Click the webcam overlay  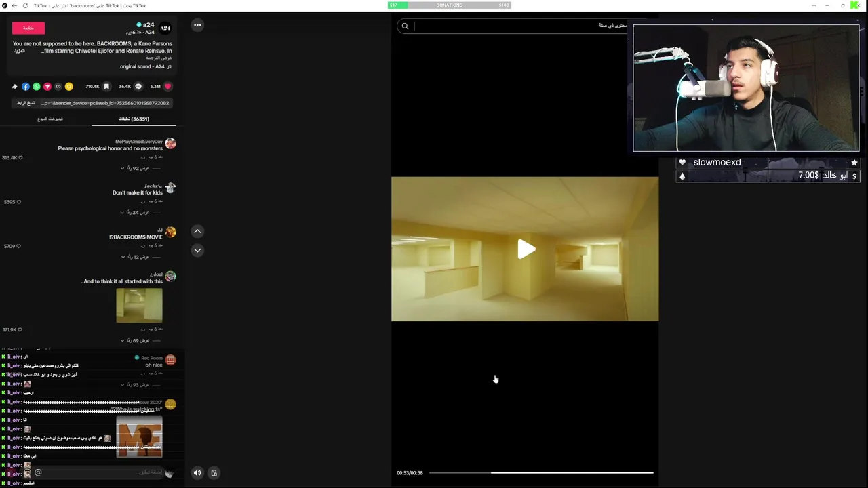point(746,88)
